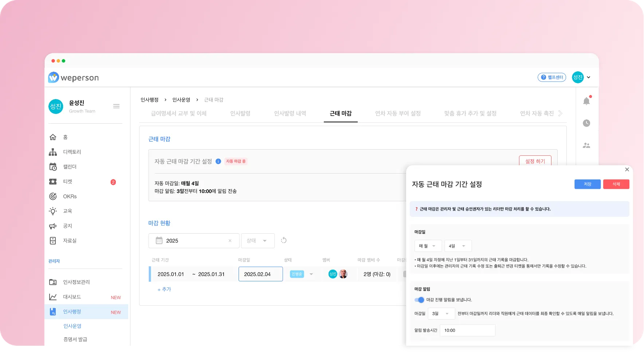Open the 3일 dropdown in 마감 알림

coord(441,314)
